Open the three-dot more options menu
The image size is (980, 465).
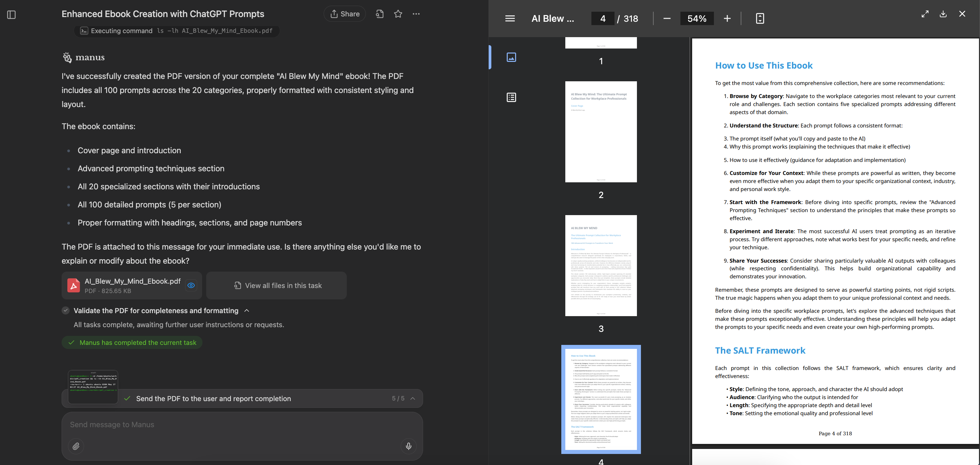[416, 14]
